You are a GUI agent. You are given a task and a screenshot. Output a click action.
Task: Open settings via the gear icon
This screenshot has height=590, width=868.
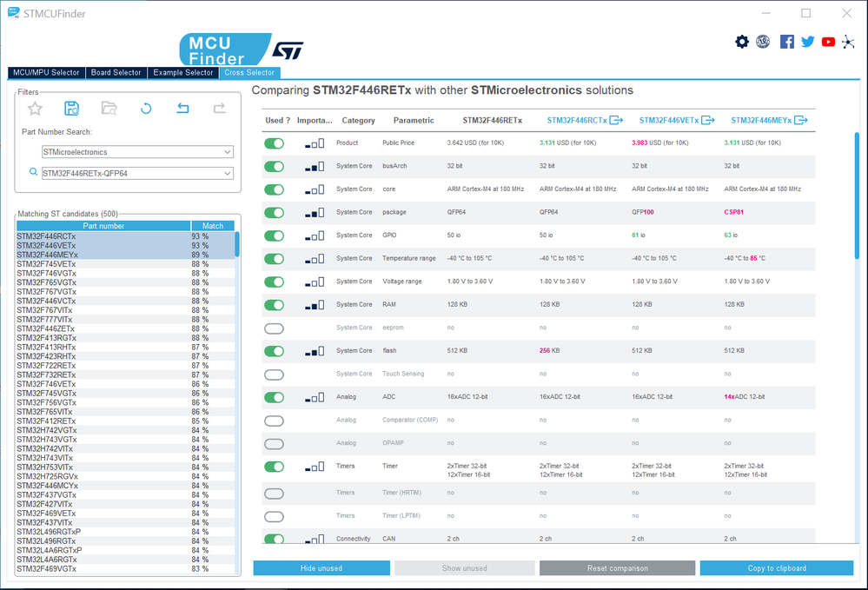[742, 42]
